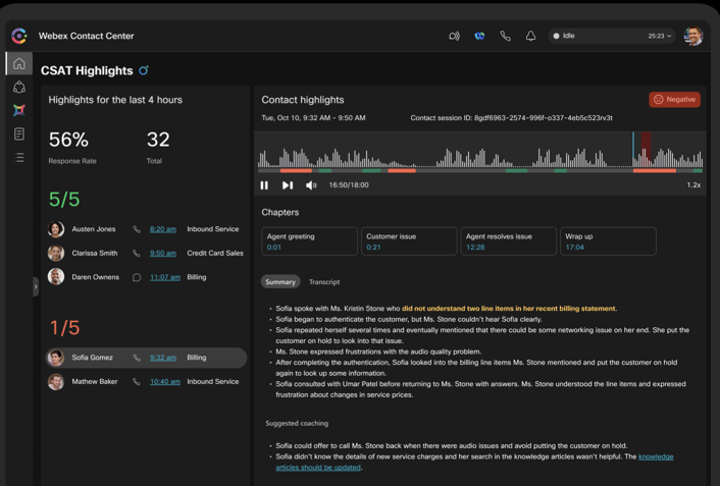
Task: Click Sofia Gomez avatar
Action: tap(56, 357)
